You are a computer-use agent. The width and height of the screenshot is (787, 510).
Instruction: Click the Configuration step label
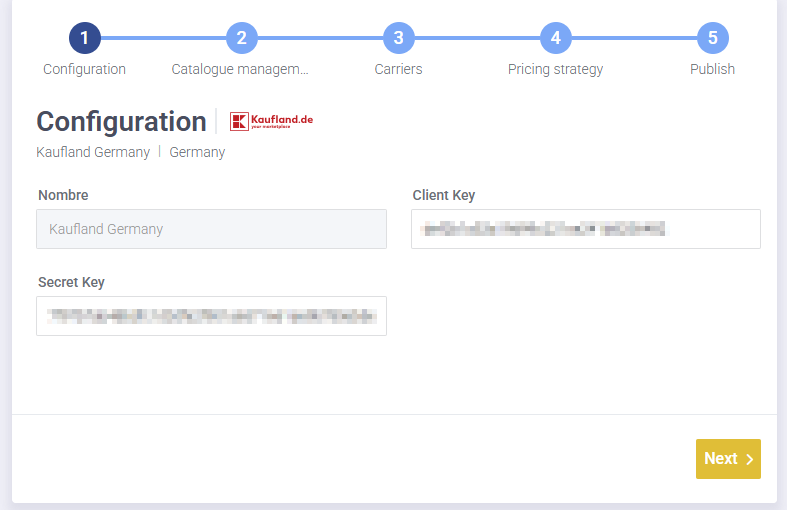84,69
